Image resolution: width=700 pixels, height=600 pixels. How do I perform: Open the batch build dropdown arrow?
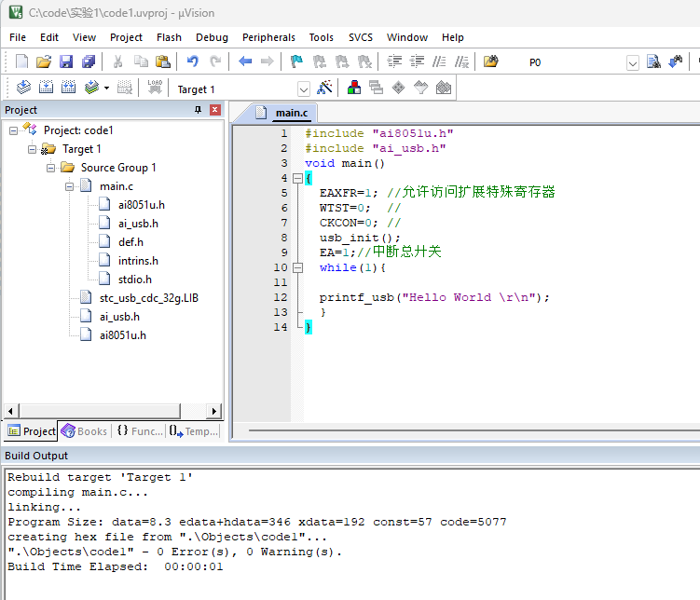pyautogui.click(x=106, y=88)
